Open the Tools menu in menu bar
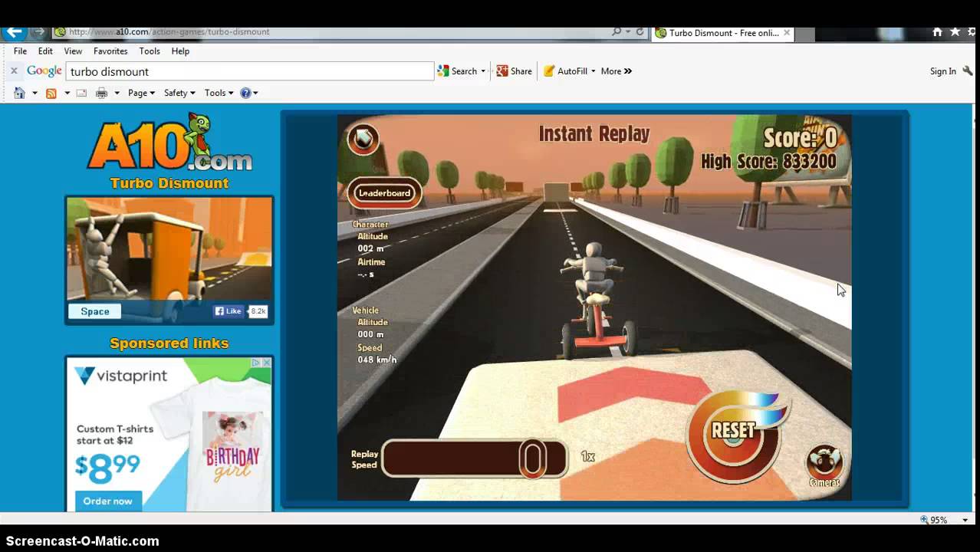This screenshot has width=980, height=552. [150, 51]
